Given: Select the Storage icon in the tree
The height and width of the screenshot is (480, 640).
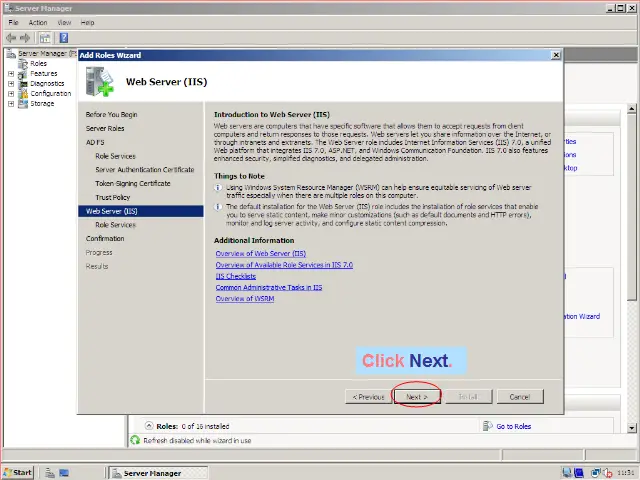Looking at the screenshot, I should tap(23, 104).
